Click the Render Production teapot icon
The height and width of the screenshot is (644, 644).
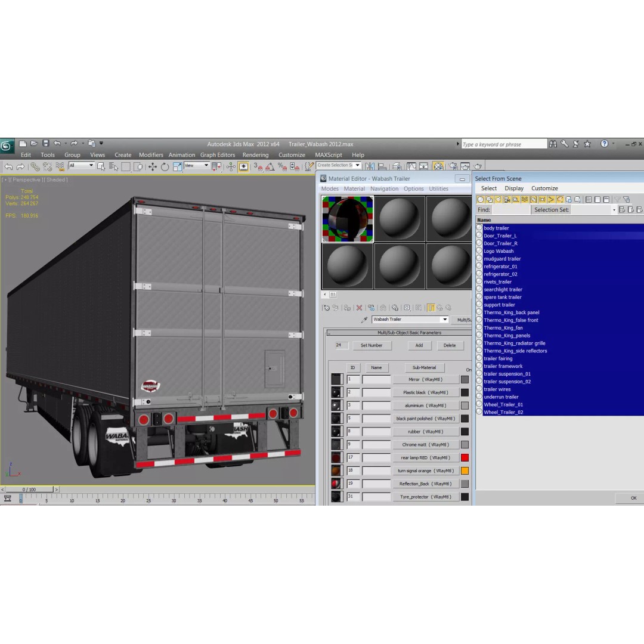(478, 166)
